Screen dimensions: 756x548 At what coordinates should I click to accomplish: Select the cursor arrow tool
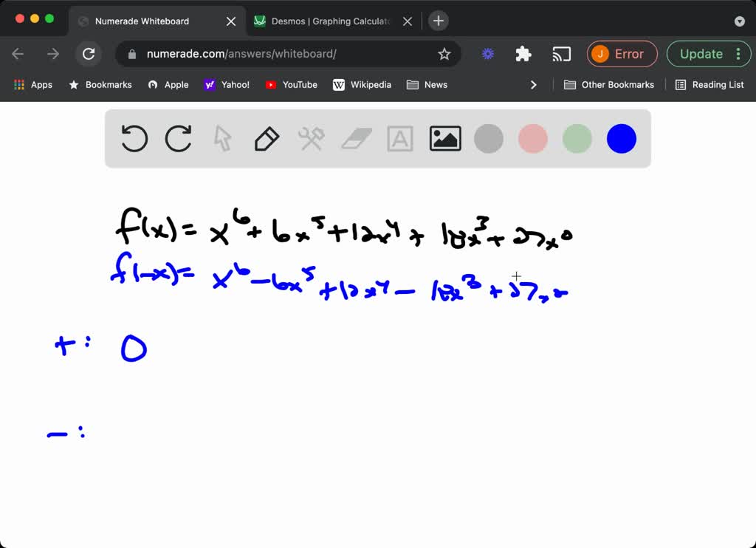pos(222,138)
